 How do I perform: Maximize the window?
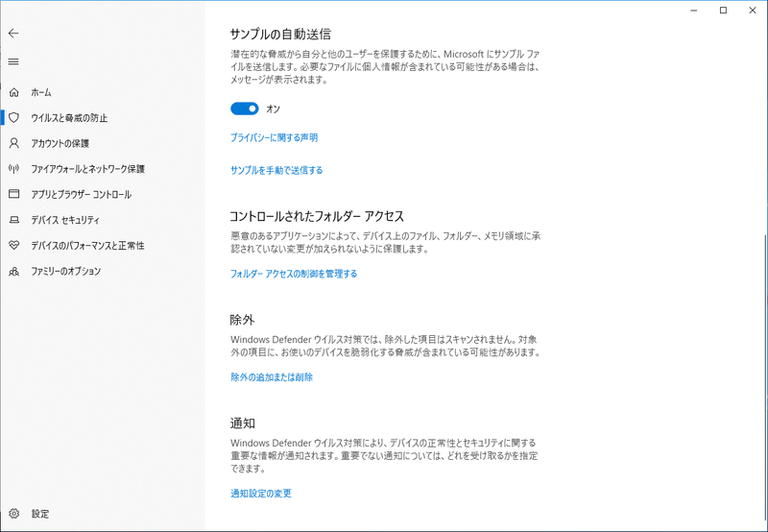724,11
